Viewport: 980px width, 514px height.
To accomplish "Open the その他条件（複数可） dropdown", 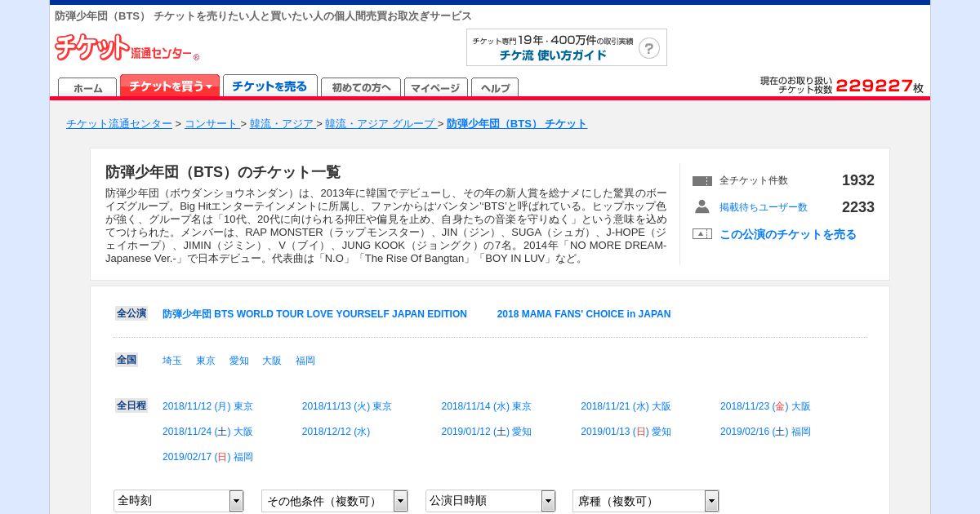I will coord(334,500).
